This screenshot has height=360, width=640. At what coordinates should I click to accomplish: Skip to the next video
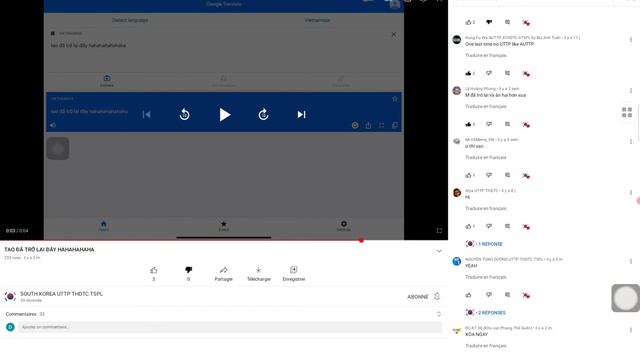coord(301,115)
